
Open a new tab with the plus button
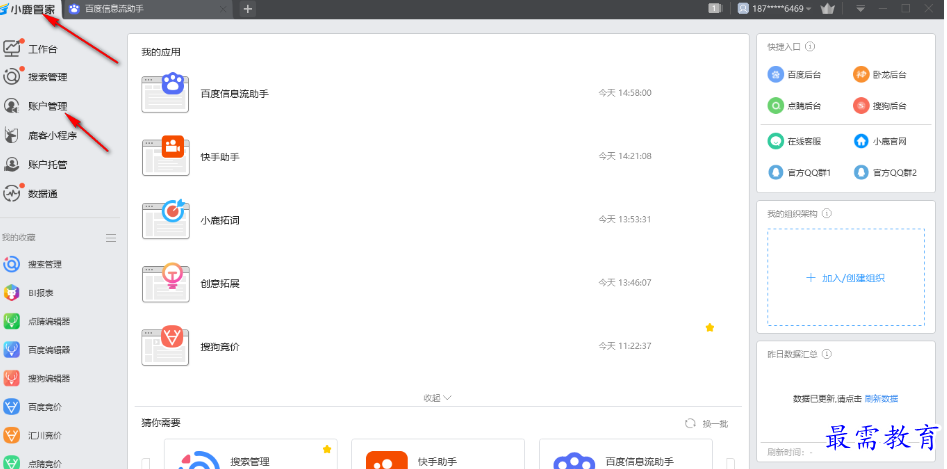click(247, 8)
